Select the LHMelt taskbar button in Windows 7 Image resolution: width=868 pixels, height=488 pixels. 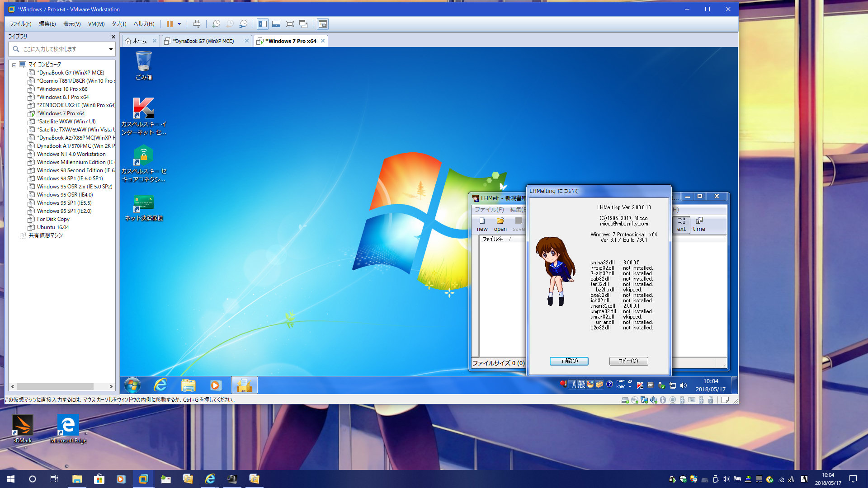245,385
